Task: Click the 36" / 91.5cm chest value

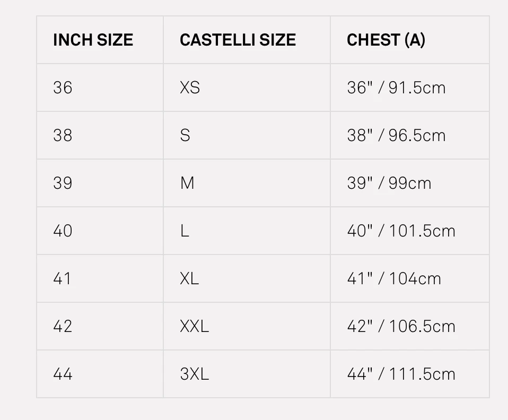Action: pos(396,87)
